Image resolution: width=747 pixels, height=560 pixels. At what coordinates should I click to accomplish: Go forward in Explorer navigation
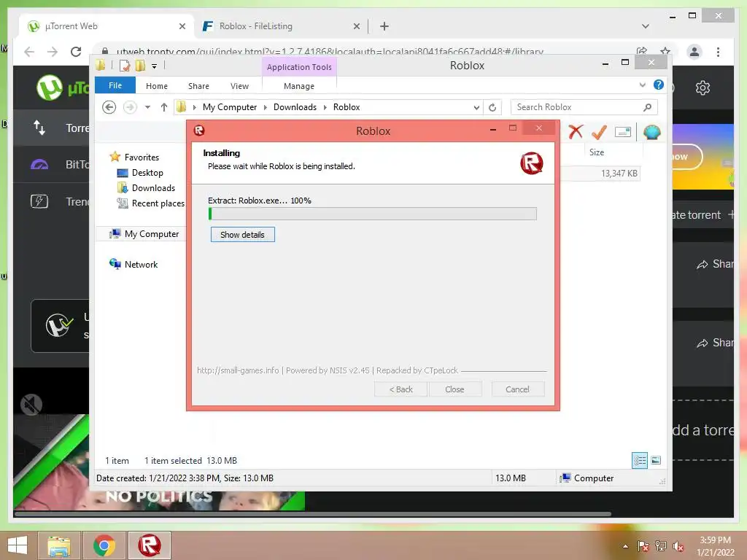pyautogui.click(x=130, y=107)
